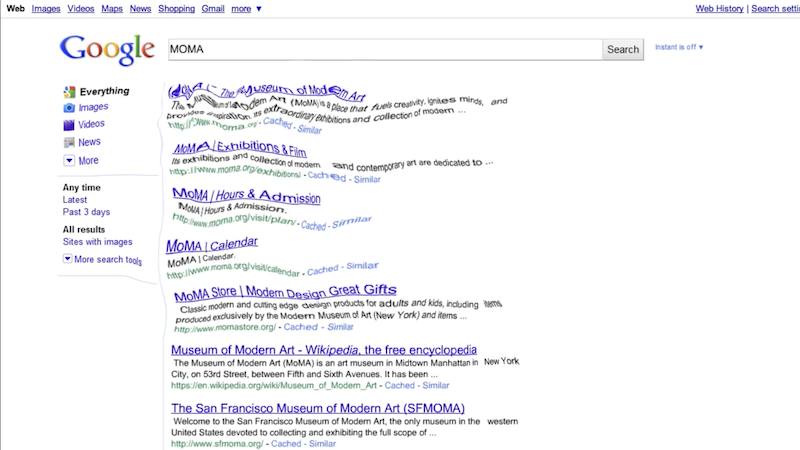
Task: Click the More label in sidebar
Action: tap(88, 160)
